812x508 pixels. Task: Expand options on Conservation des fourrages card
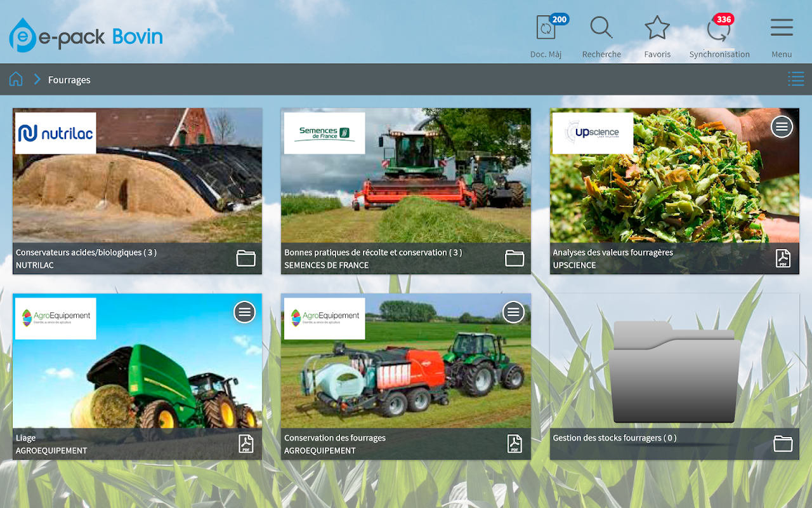pos(513,312)
